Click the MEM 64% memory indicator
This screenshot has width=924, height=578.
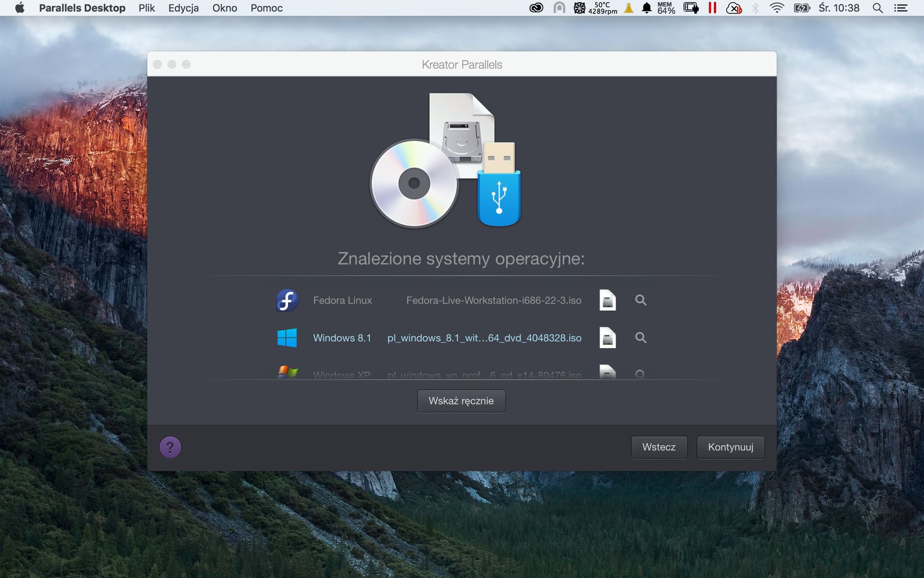666,8
